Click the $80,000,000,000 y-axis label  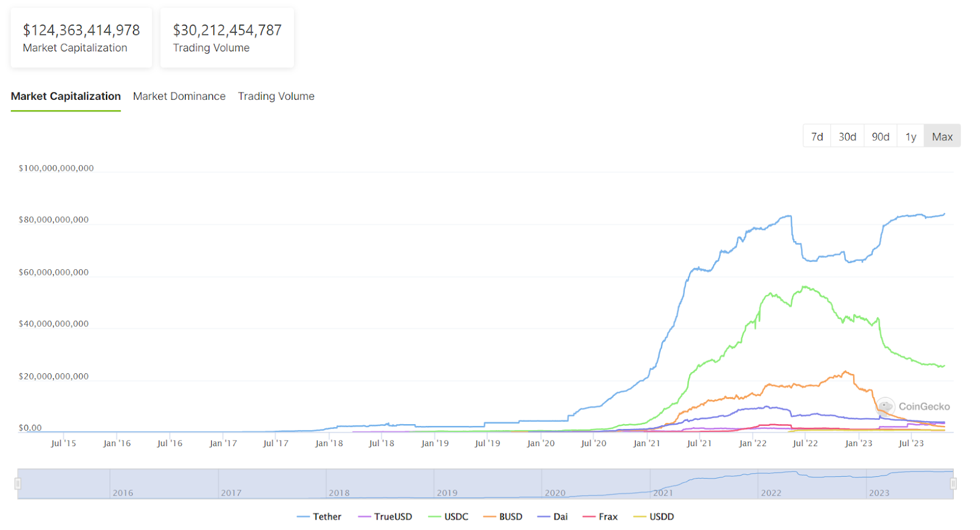(54, 220)
